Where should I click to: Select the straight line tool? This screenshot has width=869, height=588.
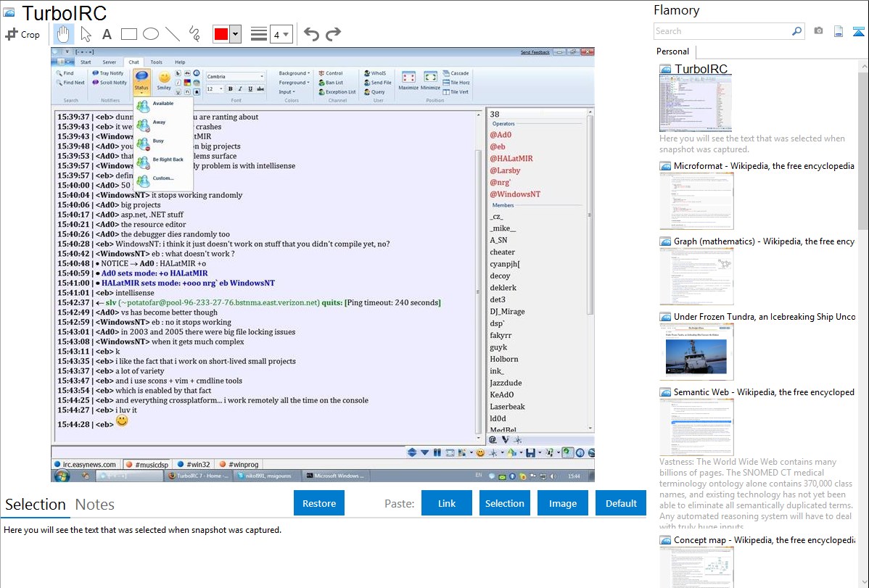click(173, 34)
